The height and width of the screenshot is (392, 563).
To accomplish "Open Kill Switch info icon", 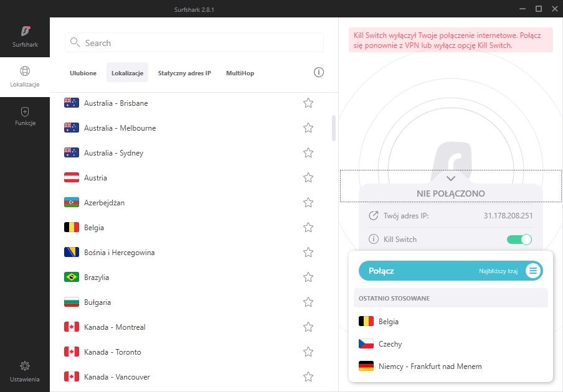I will 374,239.
